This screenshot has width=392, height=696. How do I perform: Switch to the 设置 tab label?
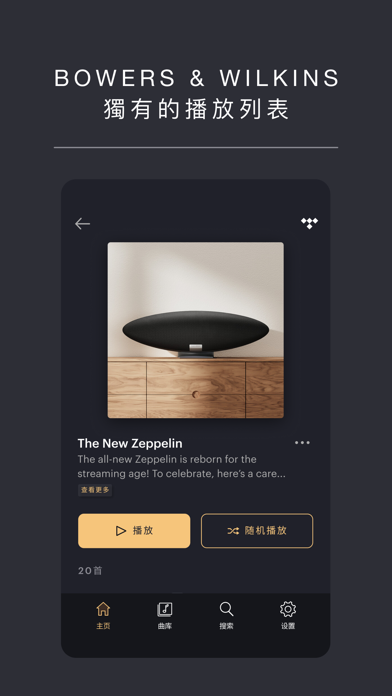tap(288, 626)
